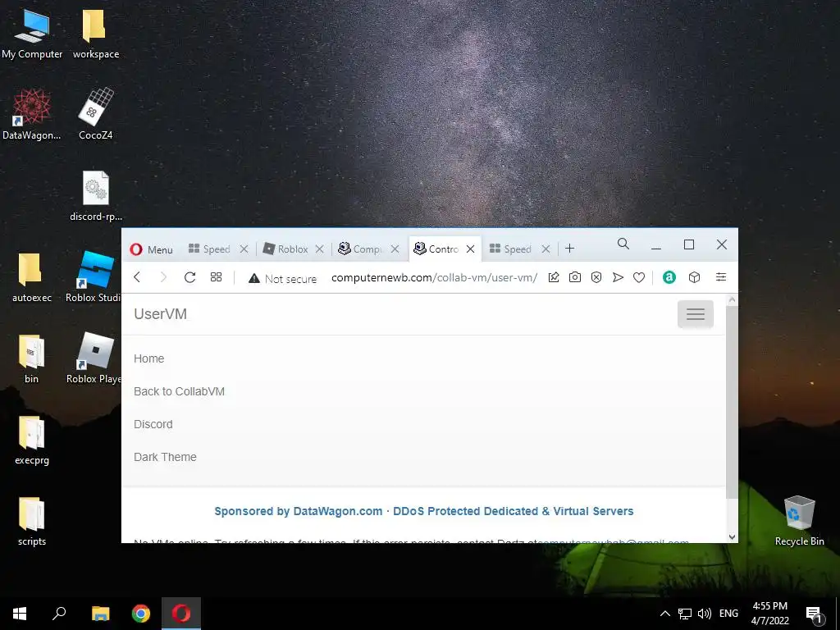Image resolution: width=840 pixels, height=630 pixels.
Task: Close the first Speed Dial tab
Action: [x=244, y=249]
